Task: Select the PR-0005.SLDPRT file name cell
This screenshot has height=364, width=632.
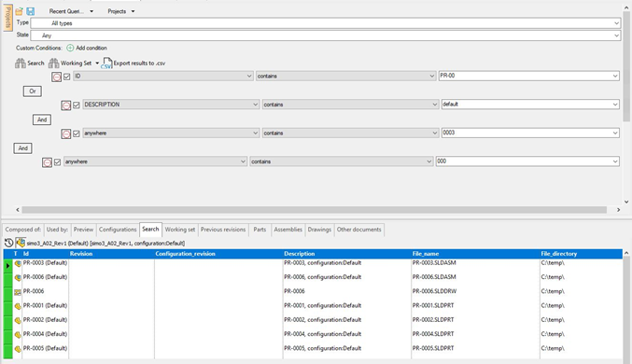Action: click(x=475, y=348)
